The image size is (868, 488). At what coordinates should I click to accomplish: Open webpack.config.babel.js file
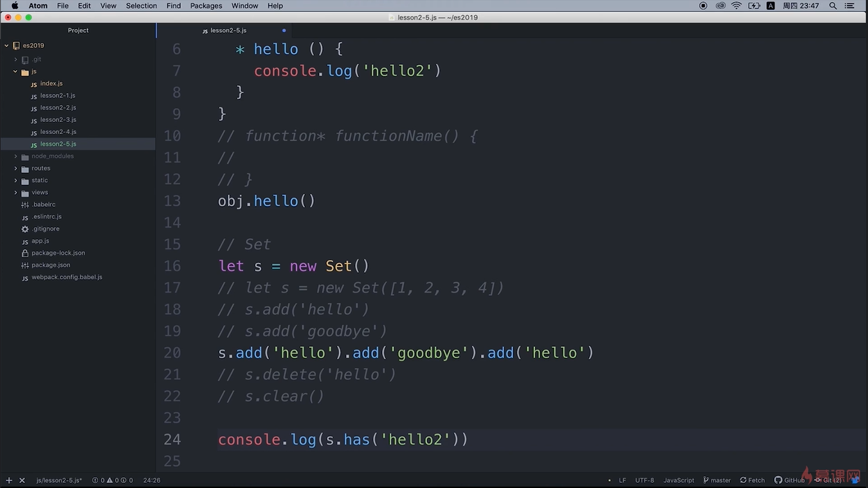point(66,277)
